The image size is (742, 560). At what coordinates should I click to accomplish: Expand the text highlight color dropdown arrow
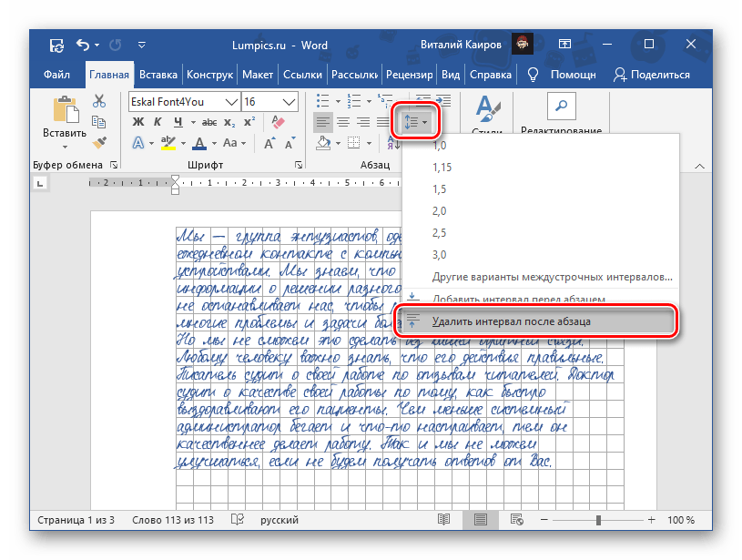(x=183, y=143)
